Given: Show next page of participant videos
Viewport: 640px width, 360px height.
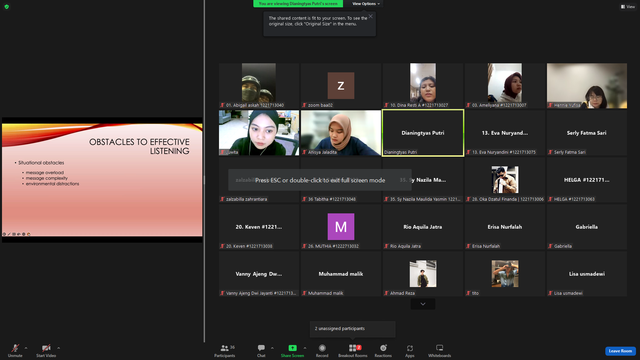Looking at the screenshot, I should [x=422, y=304].
